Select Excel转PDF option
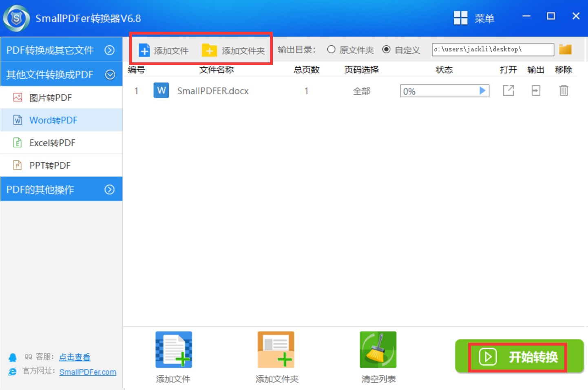588x390 pixels. (61, 143)
